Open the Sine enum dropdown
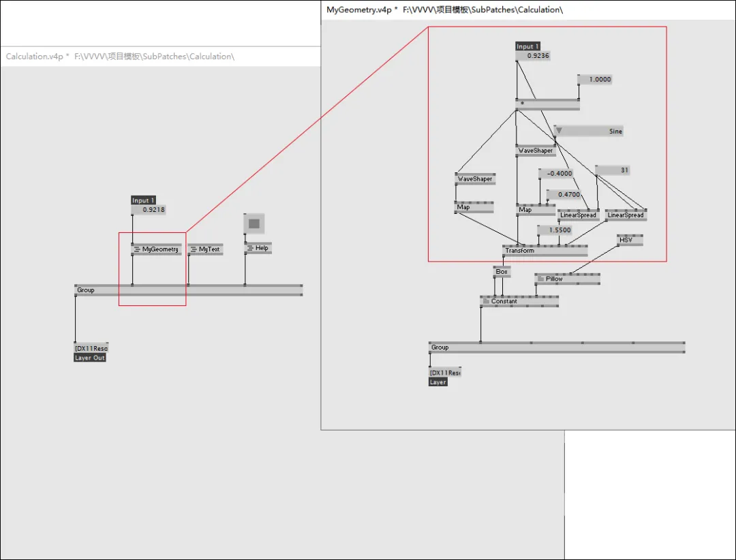The image size is (736, 560). [589, 131]
